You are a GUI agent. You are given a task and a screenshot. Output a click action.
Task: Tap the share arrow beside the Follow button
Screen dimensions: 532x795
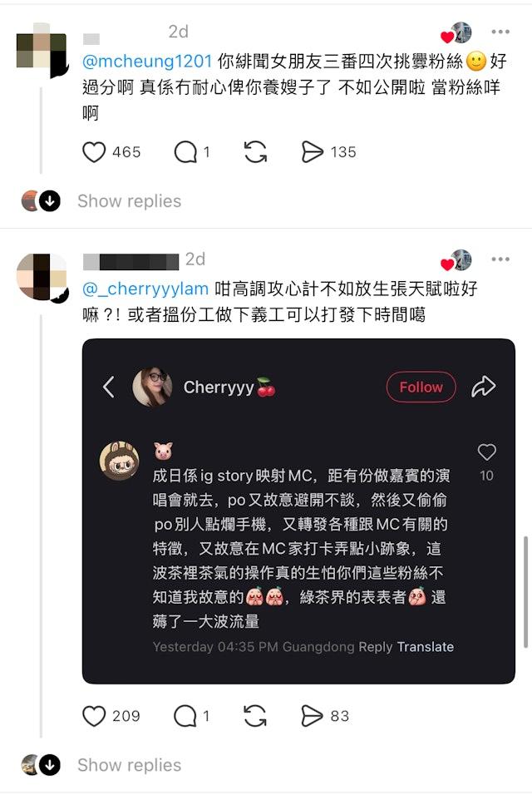483,387
